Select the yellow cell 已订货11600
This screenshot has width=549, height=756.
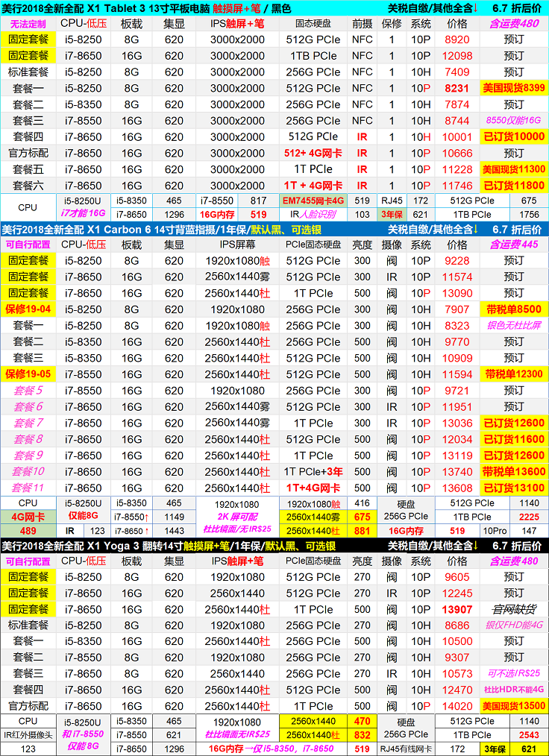[514, 439]
